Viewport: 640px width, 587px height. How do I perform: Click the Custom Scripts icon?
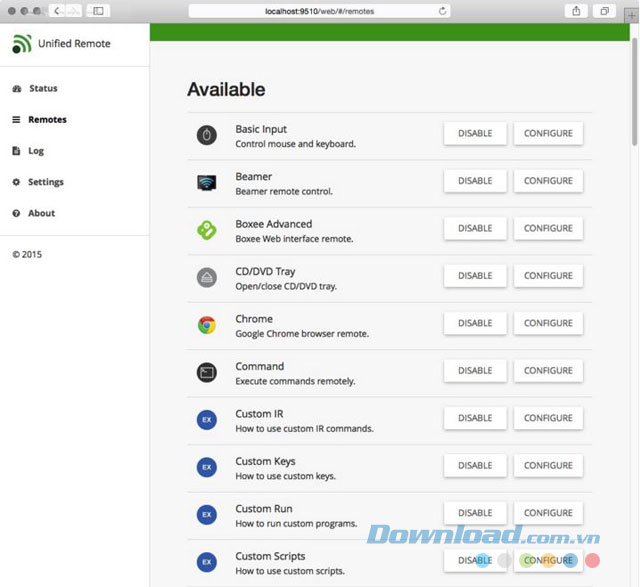pos(207,562)
